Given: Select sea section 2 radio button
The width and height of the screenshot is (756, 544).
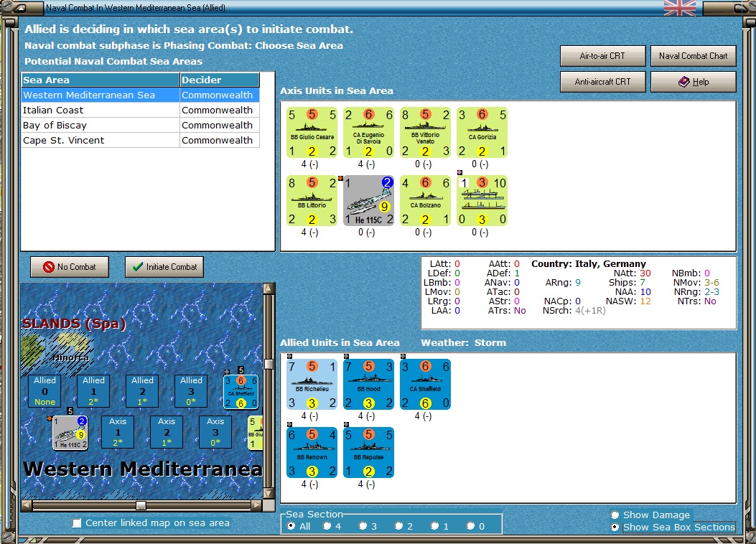Looking at the screenshot, I should (398, 525).
